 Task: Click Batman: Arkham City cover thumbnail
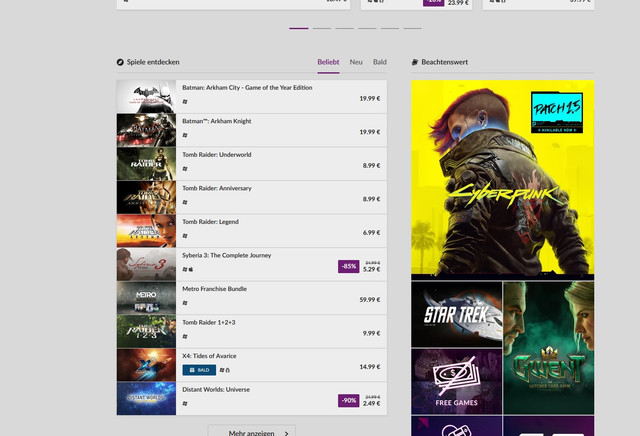[146, 97]
